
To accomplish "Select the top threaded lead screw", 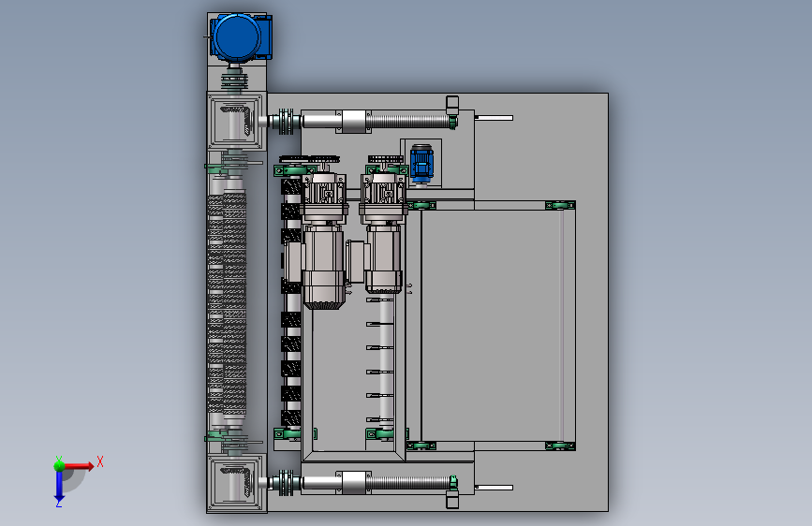I will [410, 122].
